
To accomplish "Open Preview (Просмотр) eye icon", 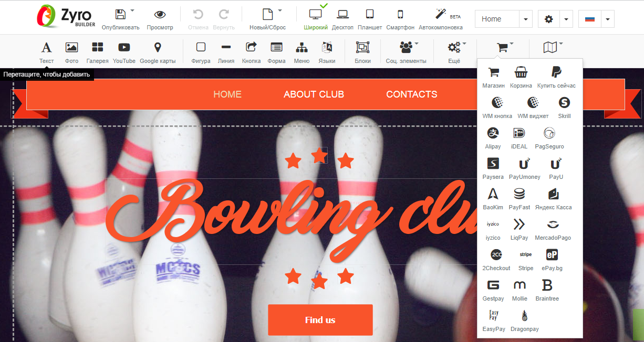I will [x=160, y=15].
